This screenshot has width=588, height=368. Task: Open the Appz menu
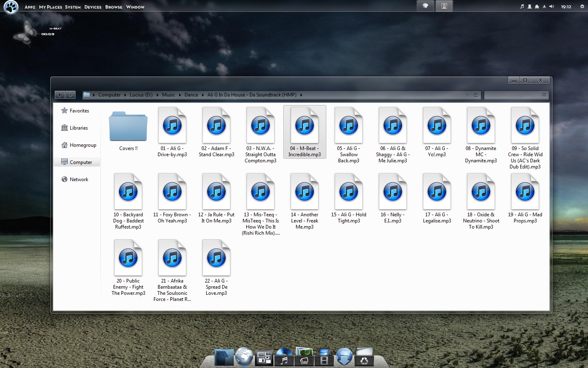coord(30,7)
